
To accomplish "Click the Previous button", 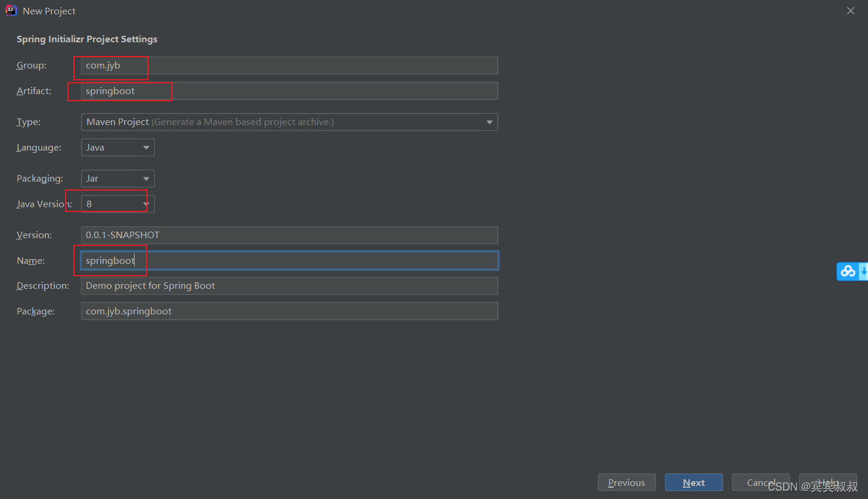I will [x=627, y=482].
